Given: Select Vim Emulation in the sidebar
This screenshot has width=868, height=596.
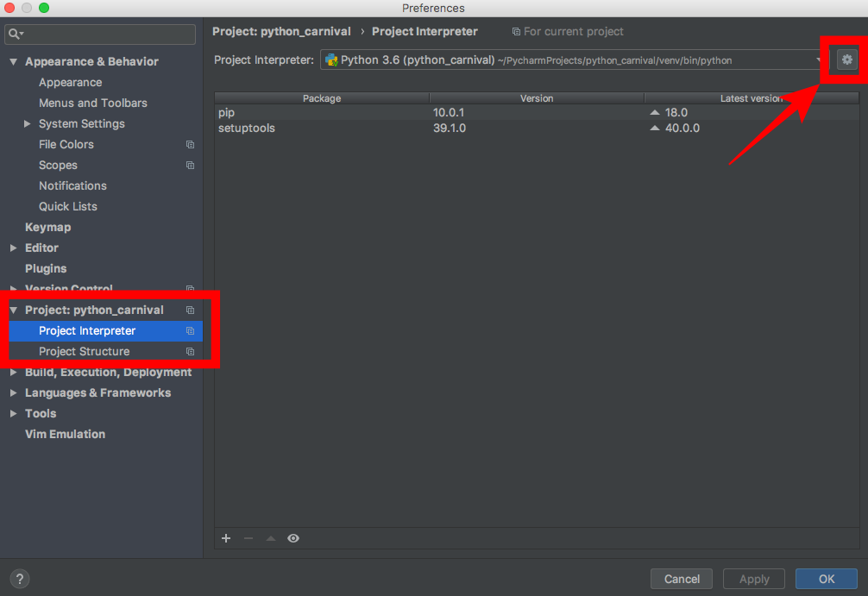Looking at the screenshot, I should pyautogui.click(x=65, y=434).
